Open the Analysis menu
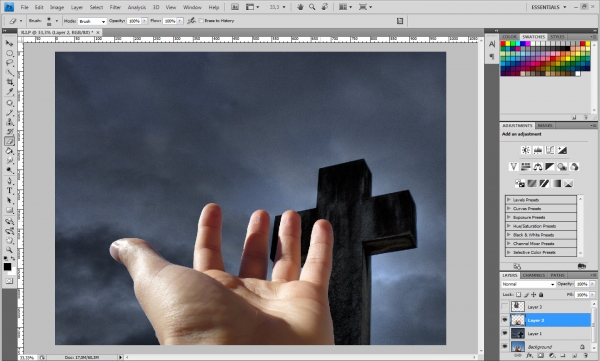The image size is (600, 361). pyautogui.click(x=137, y=7)
